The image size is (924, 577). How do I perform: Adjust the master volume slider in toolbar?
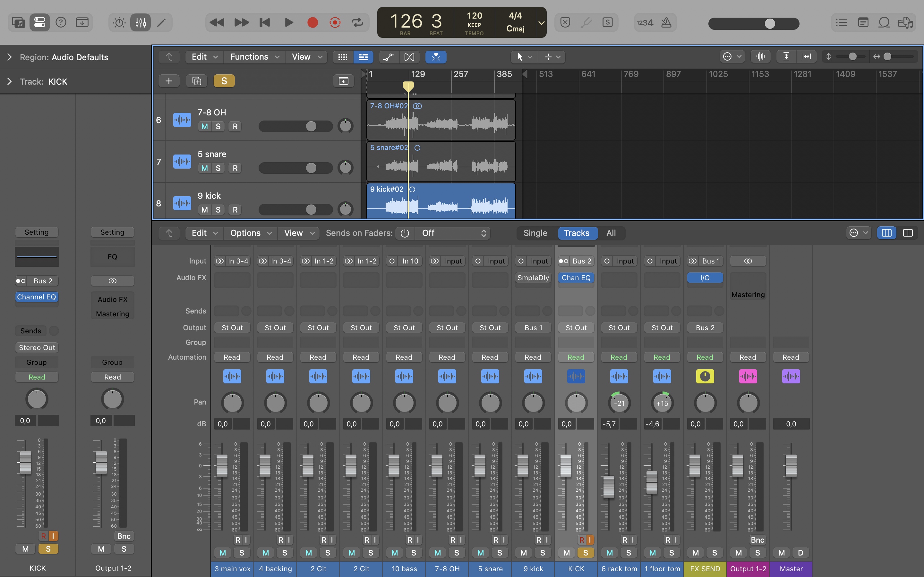click(769, 24)
